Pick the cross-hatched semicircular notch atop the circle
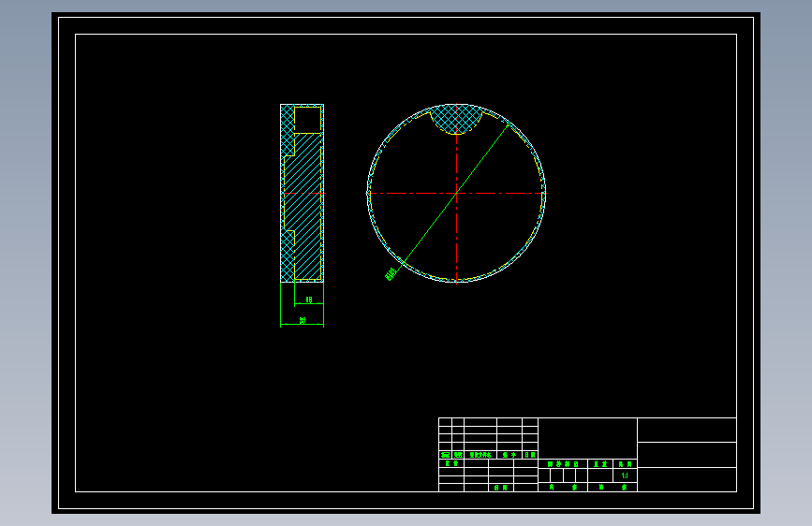Image resolution: width=812 pixels, height=526 pixels. pos(456,119)
